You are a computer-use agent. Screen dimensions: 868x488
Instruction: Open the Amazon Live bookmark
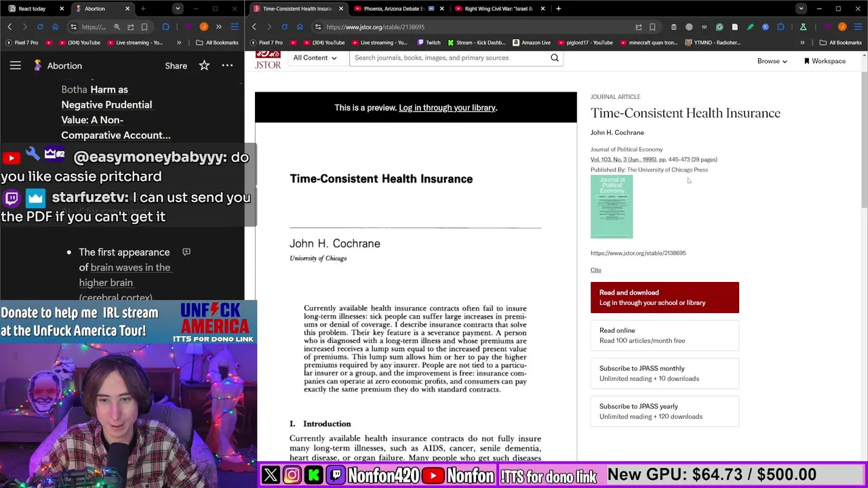pos(531,43)
